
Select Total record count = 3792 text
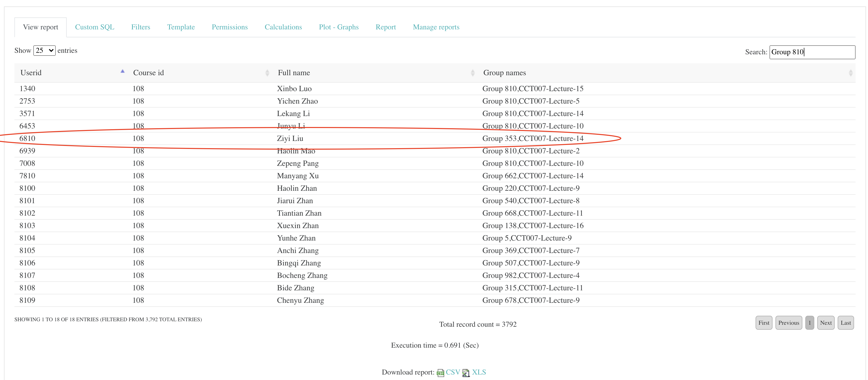coord(478,325)
